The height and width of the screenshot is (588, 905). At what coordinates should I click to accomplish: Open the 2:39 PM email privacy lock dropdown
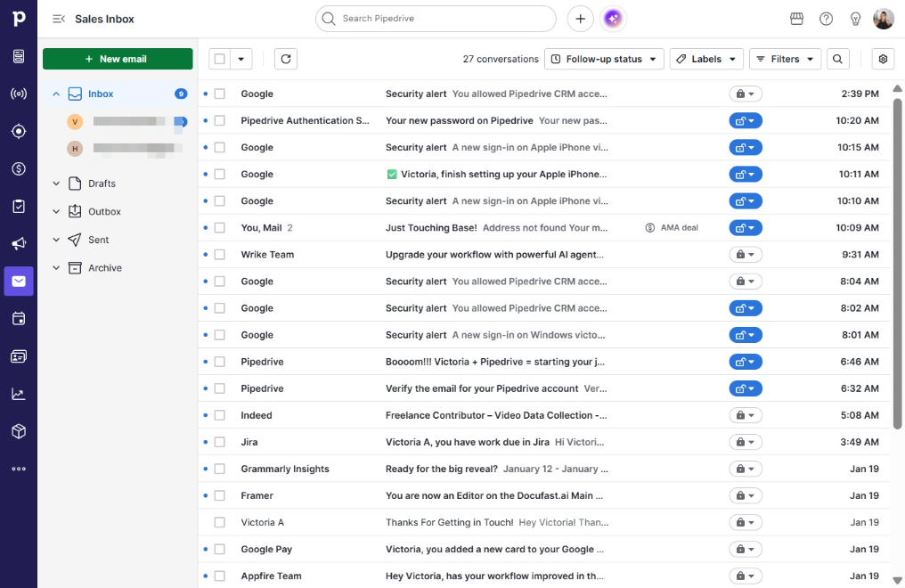[746, 94]
